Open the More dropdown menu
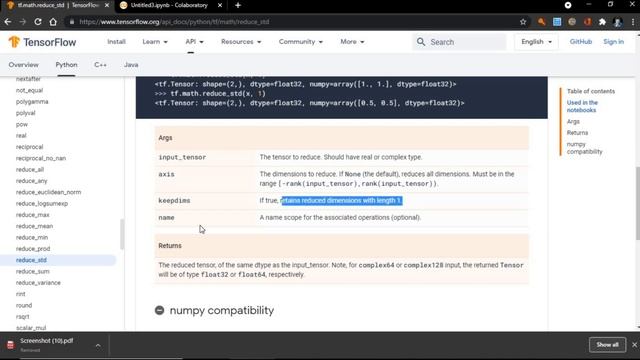640x360 pixels. coord(352,42)
